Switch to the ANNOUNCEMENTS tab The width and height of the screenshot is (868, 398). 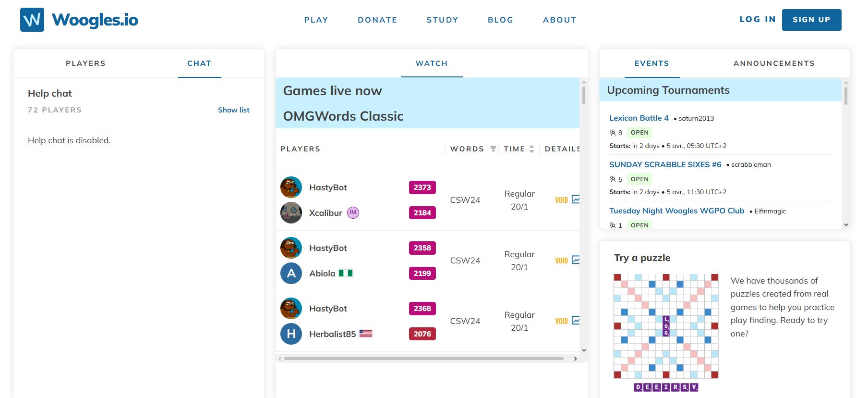pyautogui.click(x=774, y=63)
